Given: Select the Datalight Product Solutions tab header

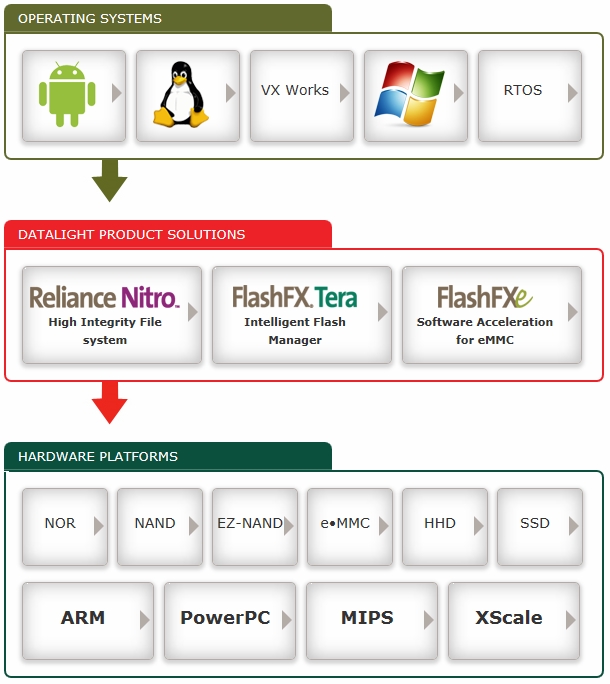Looking at the screenshot, I should click(x=168, y=235).
